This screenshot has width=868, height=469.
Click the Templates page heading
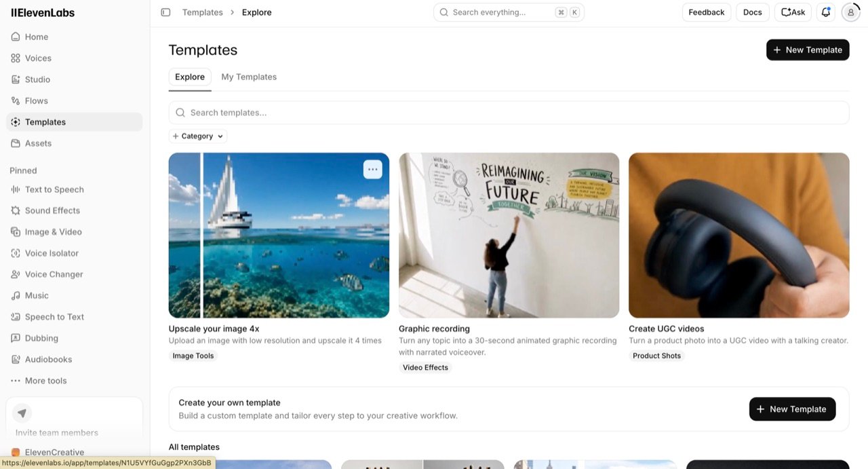203,50
